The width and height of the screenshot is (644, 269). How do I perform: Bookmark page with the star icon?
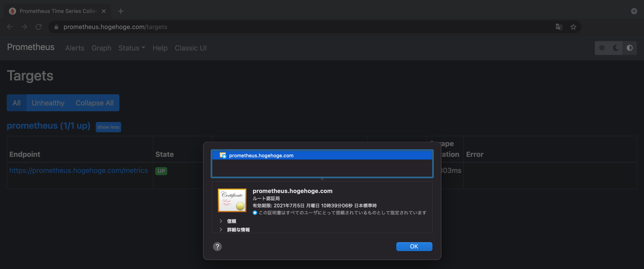click(x=573, y=27)
